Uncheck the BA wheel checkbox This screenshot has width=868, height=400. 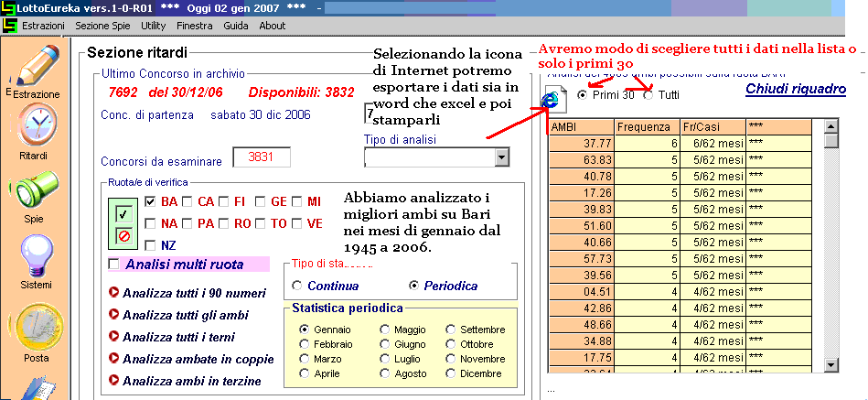pos(149,201)
